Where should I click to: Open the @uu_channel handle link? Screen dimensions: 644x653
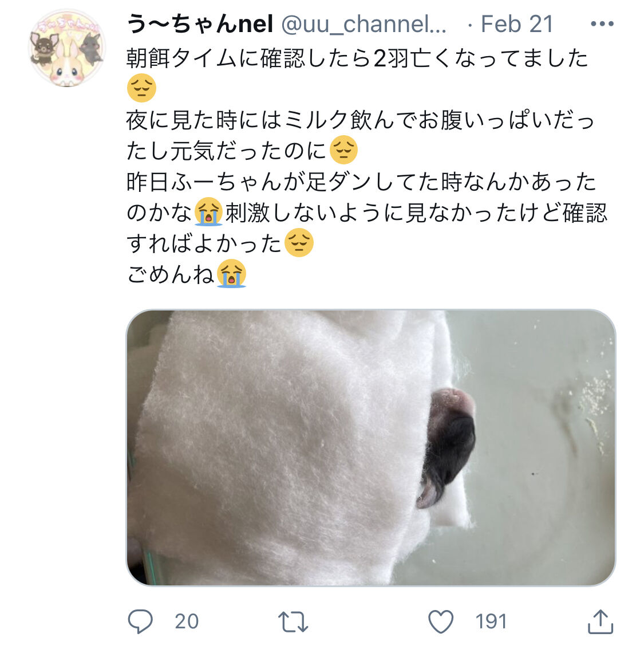coord(364,23)
